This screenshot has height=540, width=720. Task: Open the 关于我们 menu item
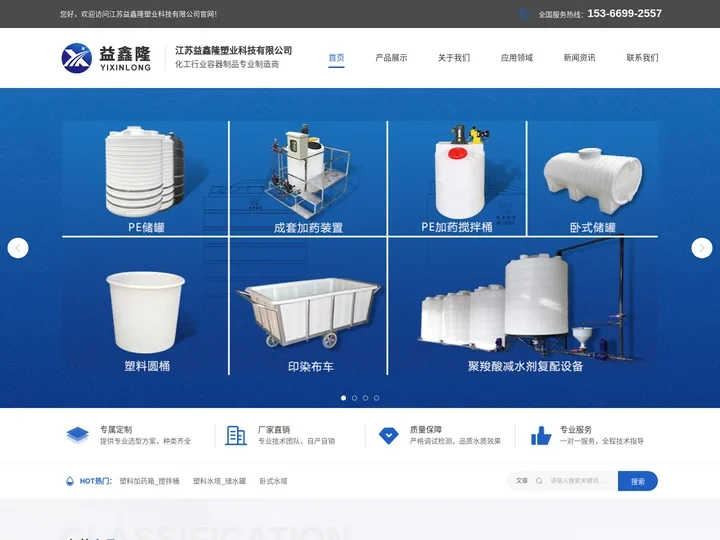(x=454, y=58)
